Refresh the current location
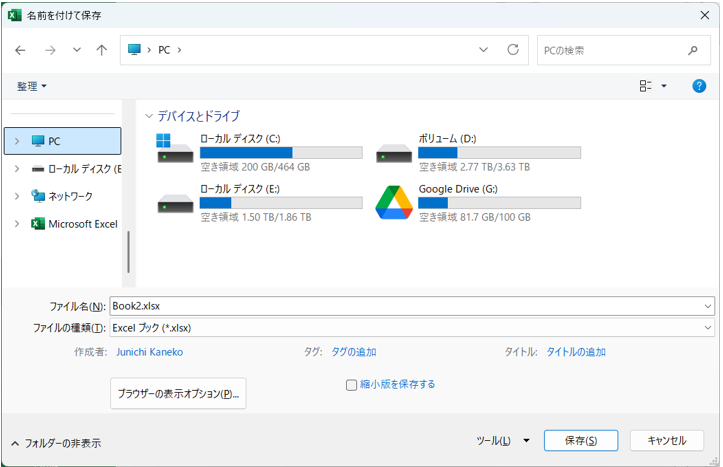The image size is (723, 467). coord(513,49)
